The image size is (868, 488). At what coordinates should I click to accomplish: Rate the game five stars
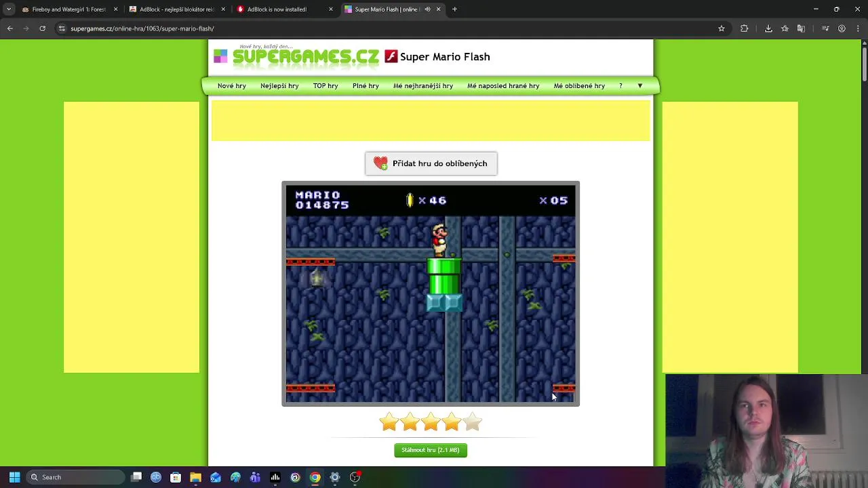click(x=473, y=423)
